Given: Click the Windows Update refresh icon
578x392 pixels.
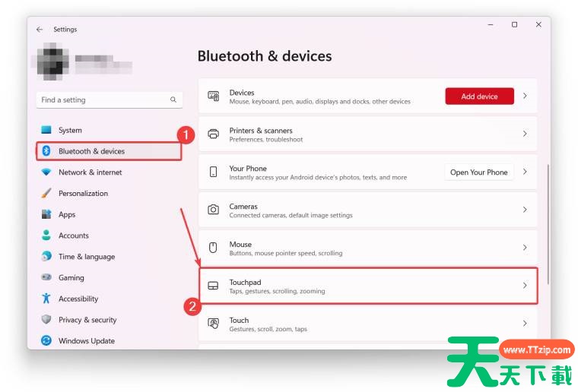Looking at the screenshot, I should tap(46, 340).
